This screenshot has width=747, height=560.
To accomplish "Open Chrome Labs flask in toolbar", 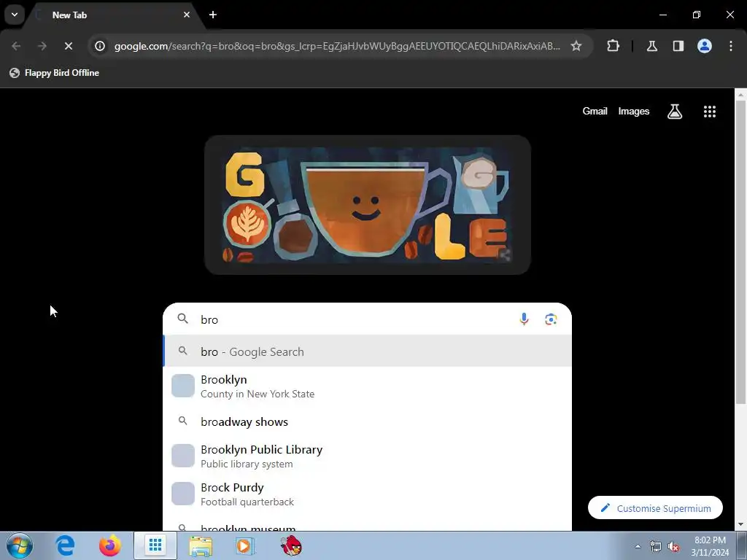I will [x=651, y=46].
